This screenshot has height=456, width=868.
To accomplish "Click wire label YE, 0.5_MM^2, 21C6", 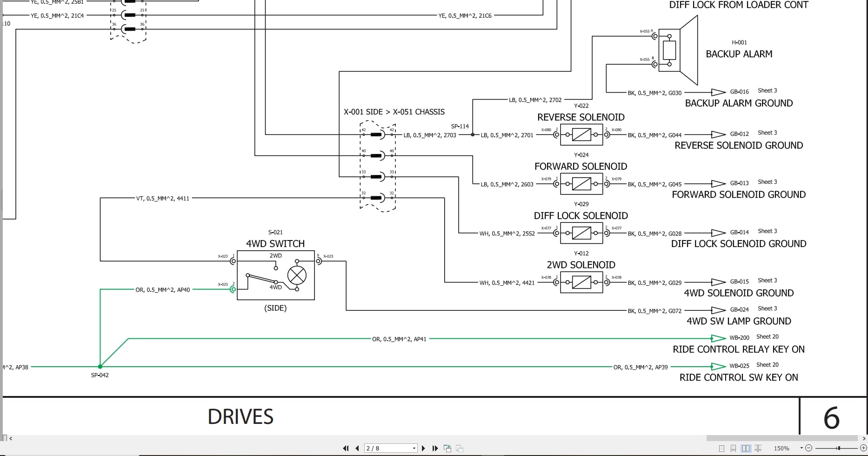I will [x=465, y=16].
